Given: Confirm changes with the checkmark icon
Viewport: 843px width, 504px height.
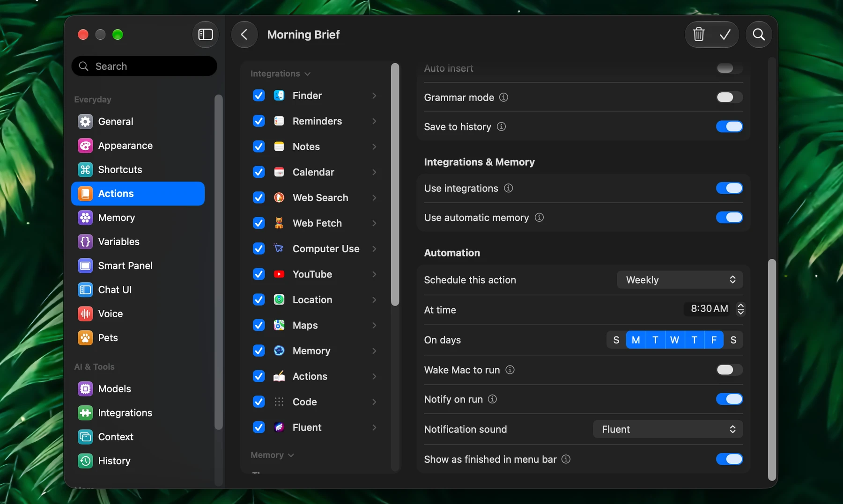Looking at the screenshot, I should pyautogui.click(x=725, y=35).
